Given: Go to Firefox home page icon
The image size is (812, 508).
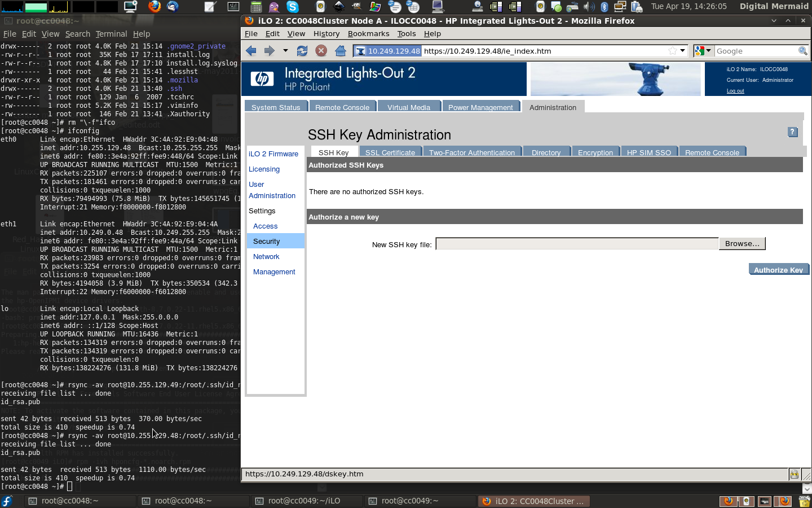Looking at the screenshot, I should point(340,51).
